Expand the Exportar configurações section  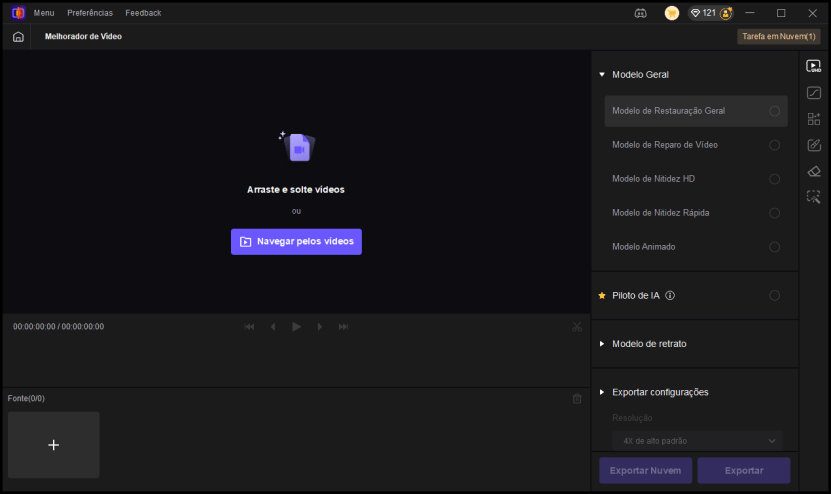602,392
